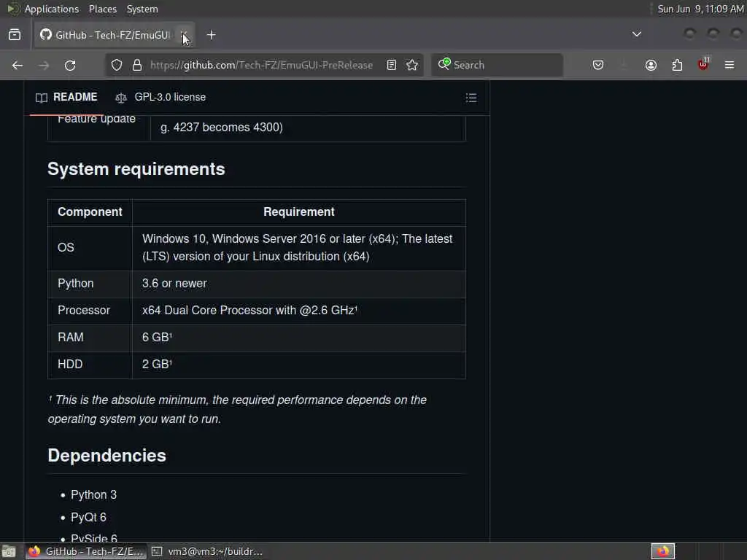Select the README tab
Screen dimensions: 747x560
pos(66,97)
